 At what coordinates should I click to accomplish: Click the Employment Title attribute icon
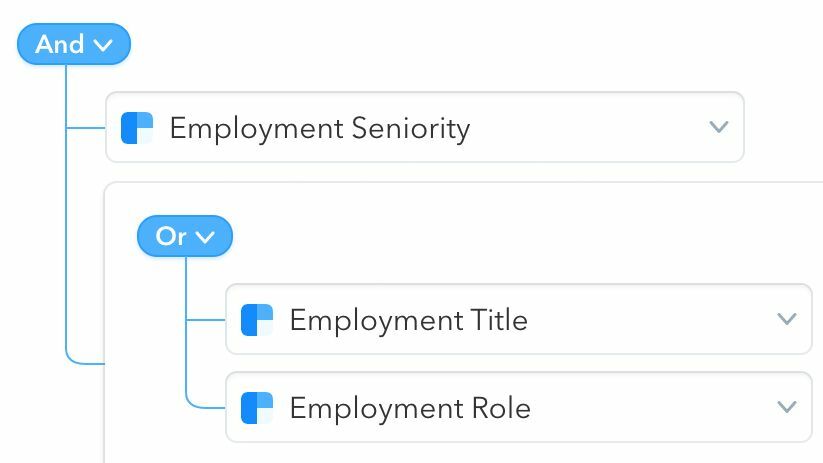click(x=257, y=320)
